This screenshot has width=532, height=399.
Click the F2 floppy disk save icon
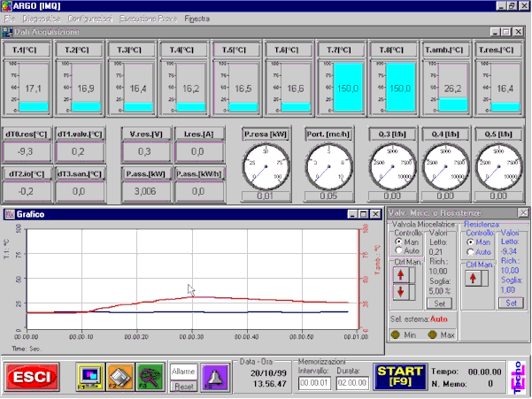(120, 377)
